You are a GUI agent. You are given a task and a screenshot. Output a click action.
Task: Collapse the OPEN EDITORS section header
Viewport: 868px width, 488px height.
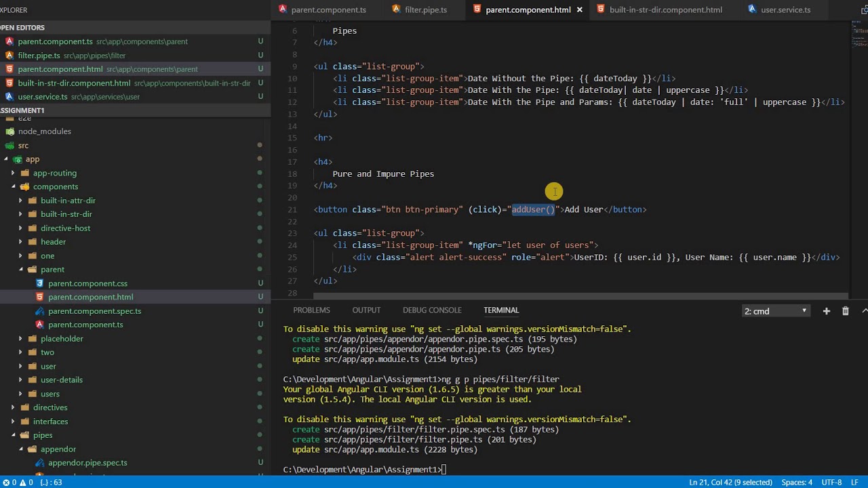click(x=136, y=28)
